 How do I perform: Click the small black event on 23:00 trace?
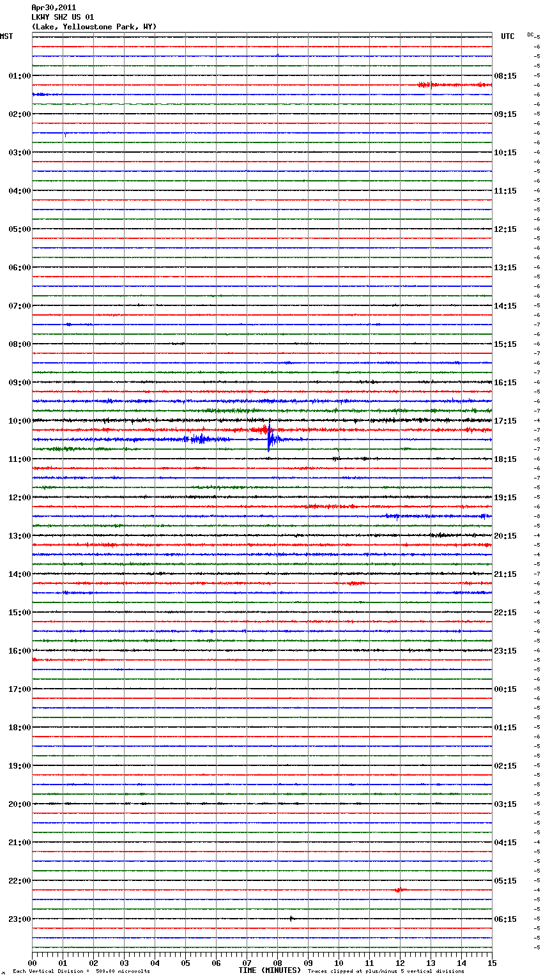(x=291, y=919)
